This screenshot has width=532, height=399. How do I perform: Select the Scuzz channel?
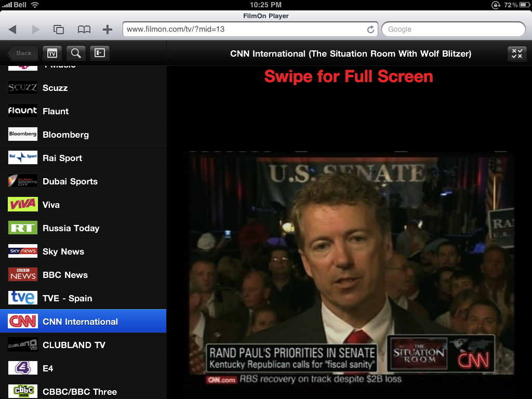[x=83, y=87]
